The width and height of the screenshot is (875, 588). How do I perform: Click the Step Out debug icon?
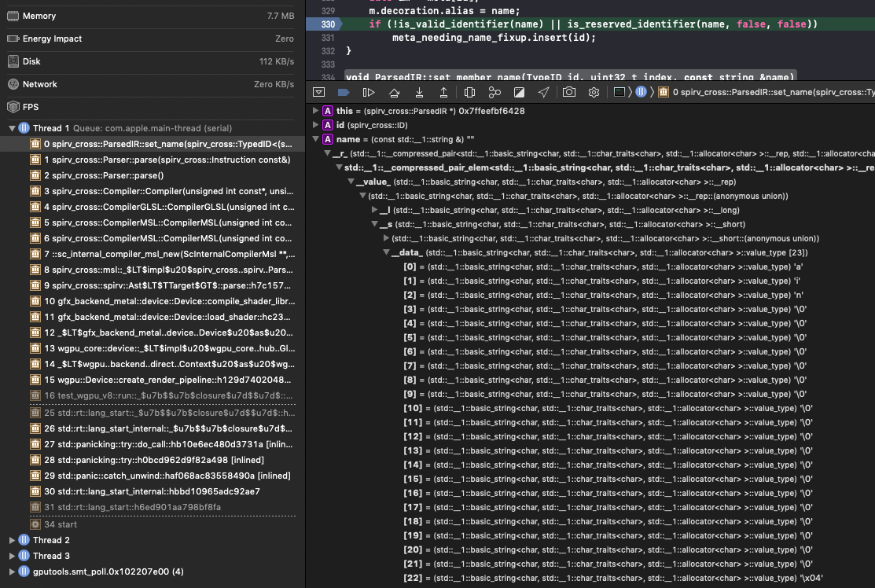point(443,92)
